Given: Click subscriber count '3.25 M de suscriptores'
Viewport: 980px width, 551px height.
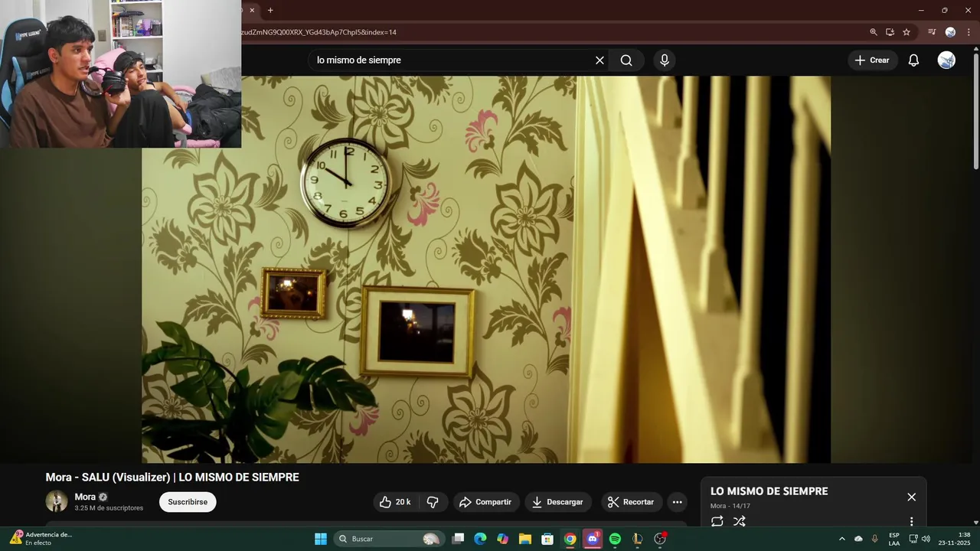Looking at the screenshot, I should click(x=109, y=508).
